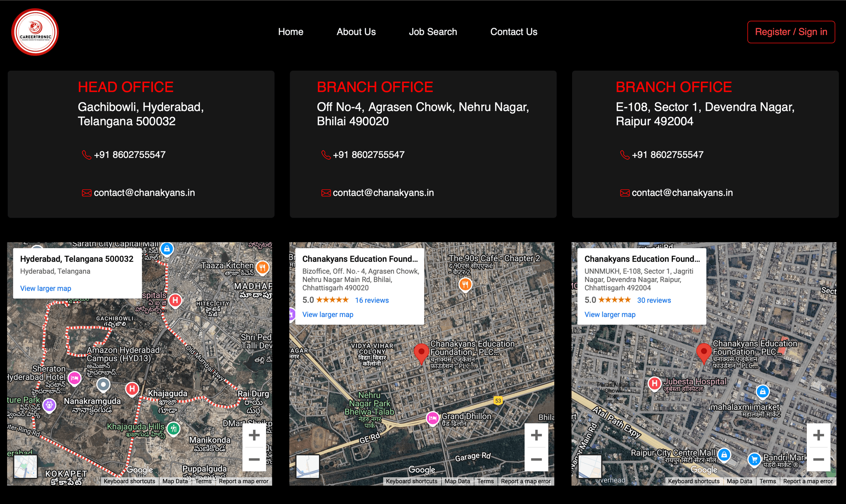Click the envelope icon in Head Office card
The height and width of the screenshot is (504, 846).
(86, 193)
